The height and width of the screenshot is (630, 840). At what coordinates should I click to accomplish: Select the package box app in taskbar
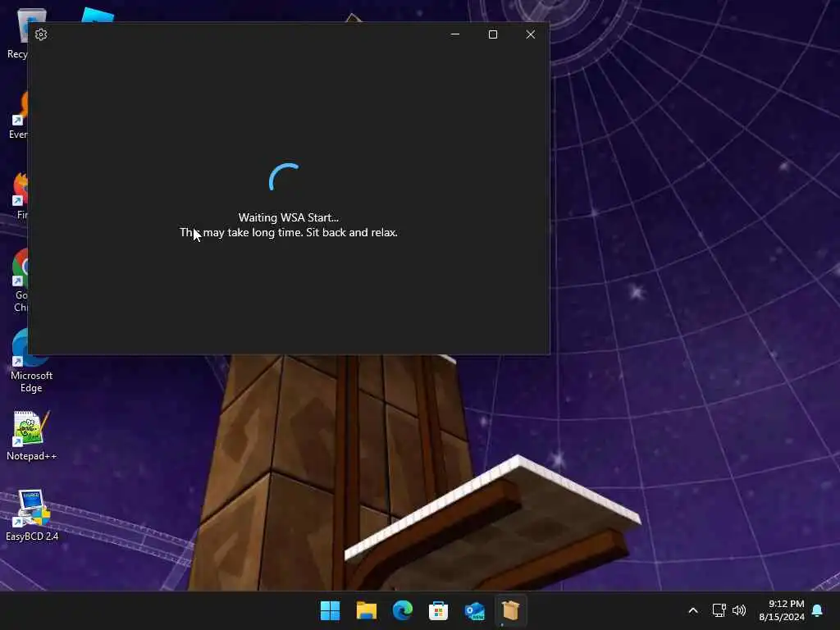(x=510, y=610)
